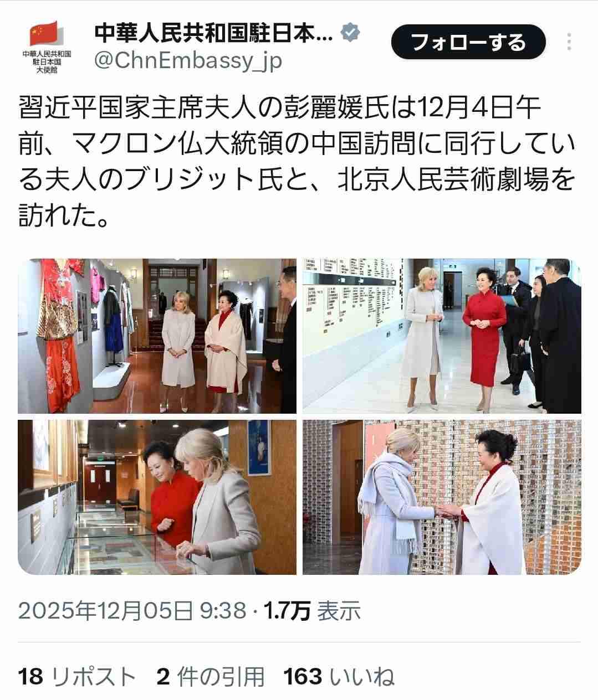Open the @ChnEmbassy_jp handle link

pos(188,60)
